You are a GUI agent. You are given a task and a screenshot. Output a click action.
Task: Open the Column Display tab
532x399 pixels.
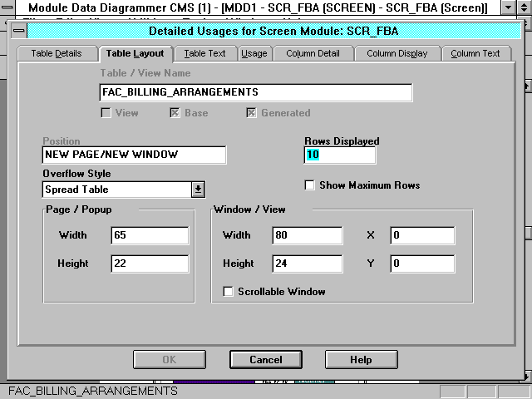(x=397, y=53)
